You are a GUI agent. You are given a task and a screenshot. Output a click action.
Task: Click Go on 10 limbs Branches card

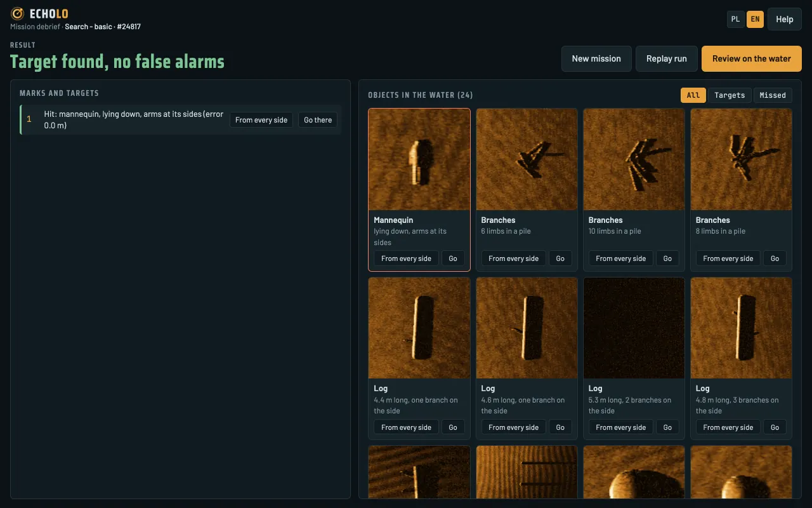[x=667, y=258]
